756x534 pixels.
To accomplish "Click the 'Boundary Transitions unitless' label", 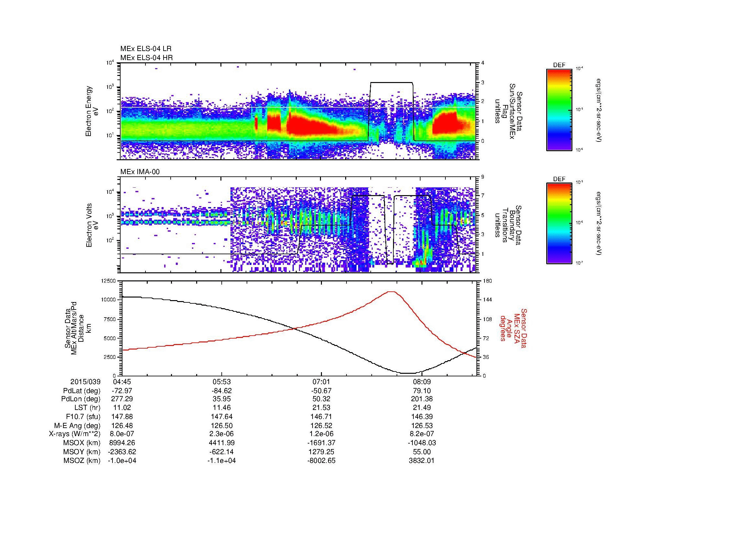I will click(x=505, y=225).
